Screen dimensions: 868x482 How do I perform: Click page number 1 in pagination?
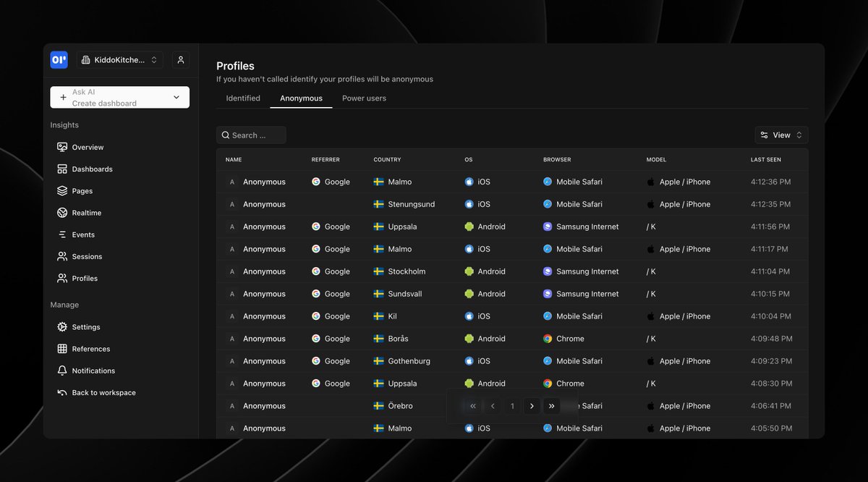tap(512, 406)
